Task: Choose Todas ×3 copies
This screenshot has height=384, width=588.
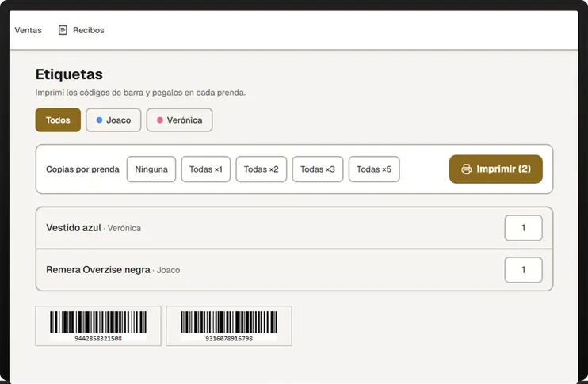Action: tap(318, 169)
